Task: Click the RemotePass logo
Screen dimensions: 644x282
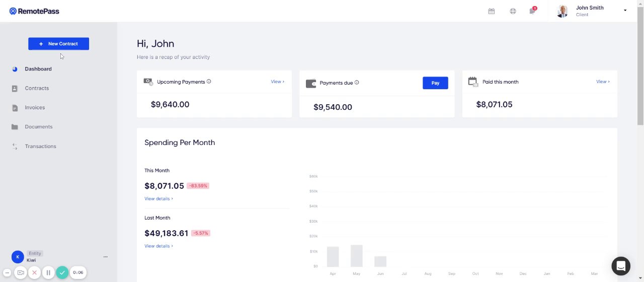Action: point(34,11)
